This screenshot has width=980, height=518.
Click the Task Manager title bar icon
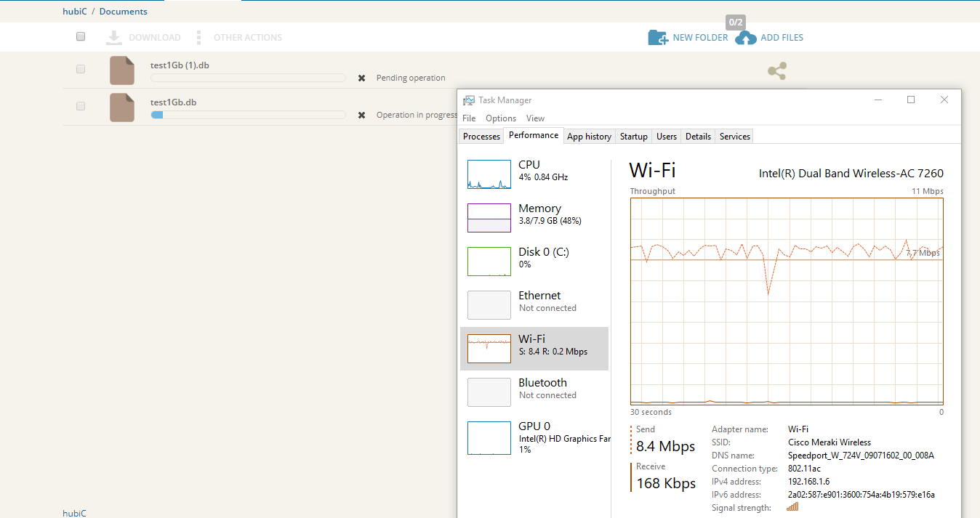469,100
